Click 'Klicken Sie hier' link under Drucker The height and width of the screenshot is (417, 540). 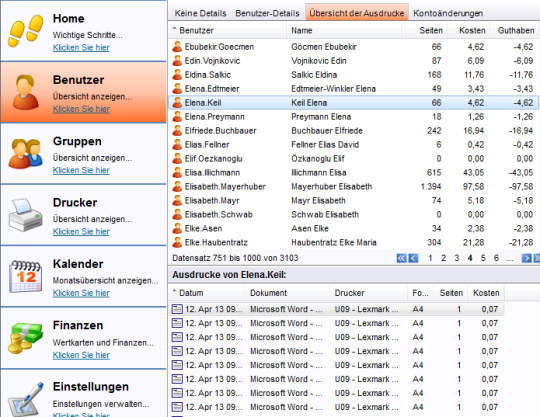(x=81, y=231)
